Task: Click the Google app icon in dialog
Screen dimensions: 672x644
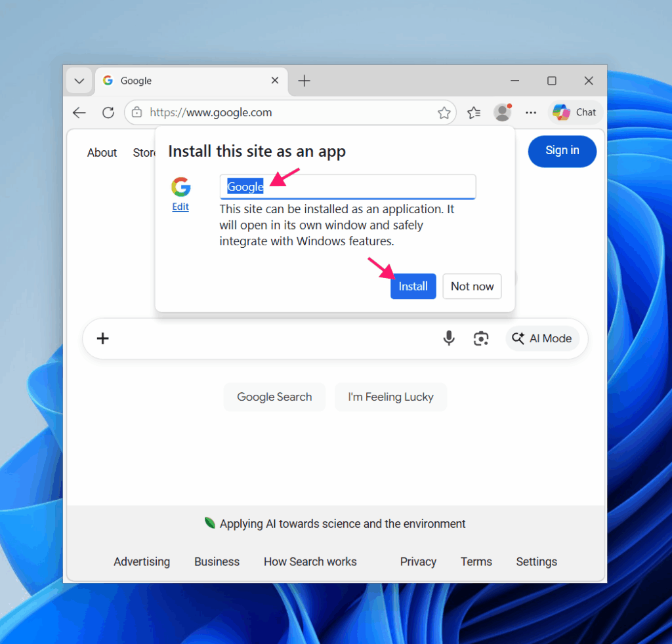Action: point(181,187)
